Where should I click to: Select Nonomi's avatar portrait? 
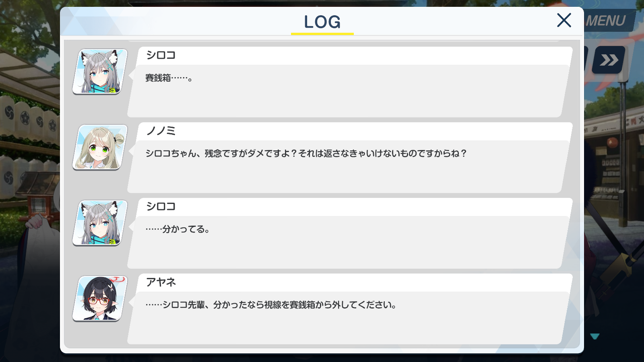(100, 147)
